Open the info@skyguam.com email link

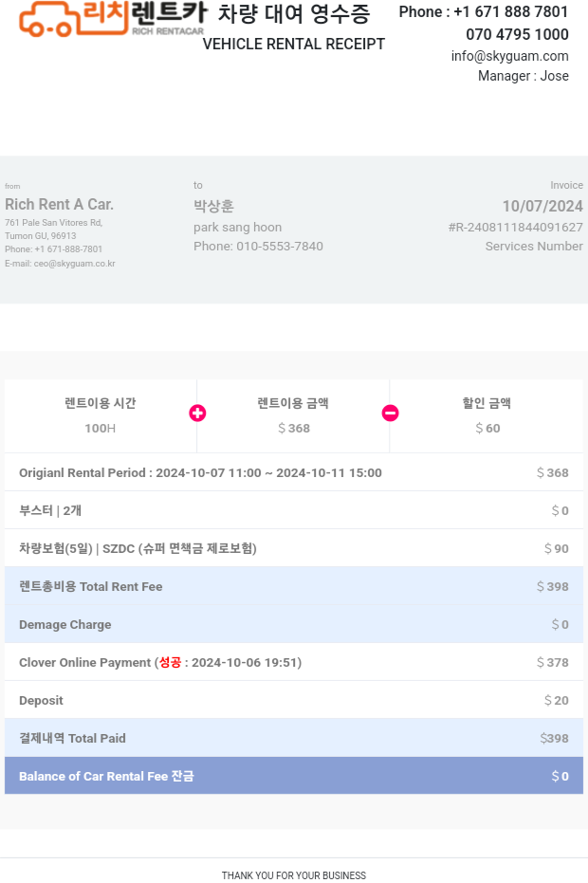509,56
